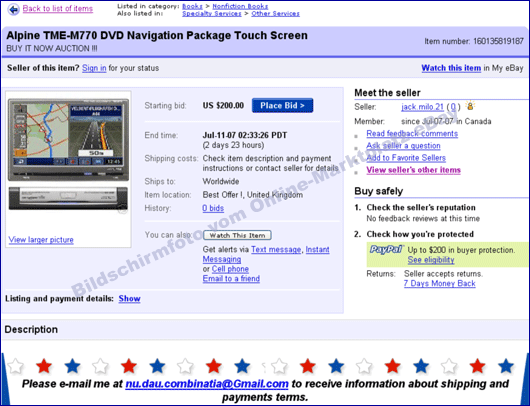Click the 'Worldwide' ships-to value
Image resolution: width=530 pixels, height=406 pixels.
(221, 181)
